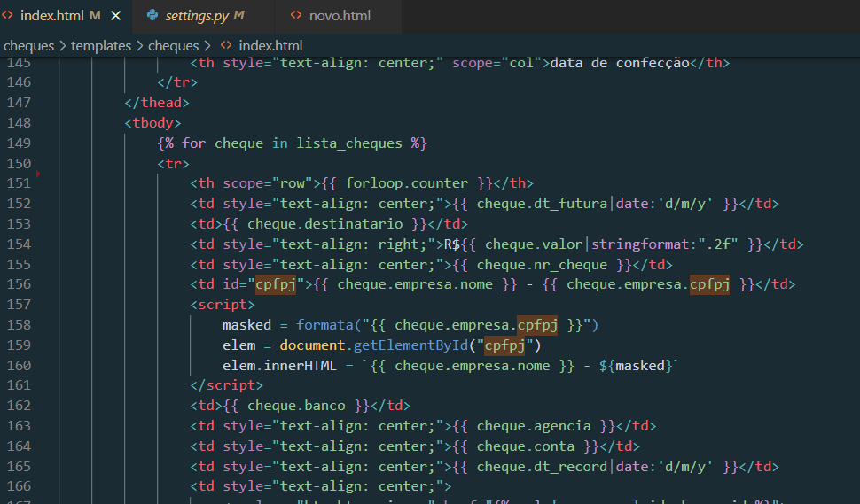Click 'forloop.counter' template variable
The height and width of the screenshot is (504, 860).
click(x=406, y=183)
